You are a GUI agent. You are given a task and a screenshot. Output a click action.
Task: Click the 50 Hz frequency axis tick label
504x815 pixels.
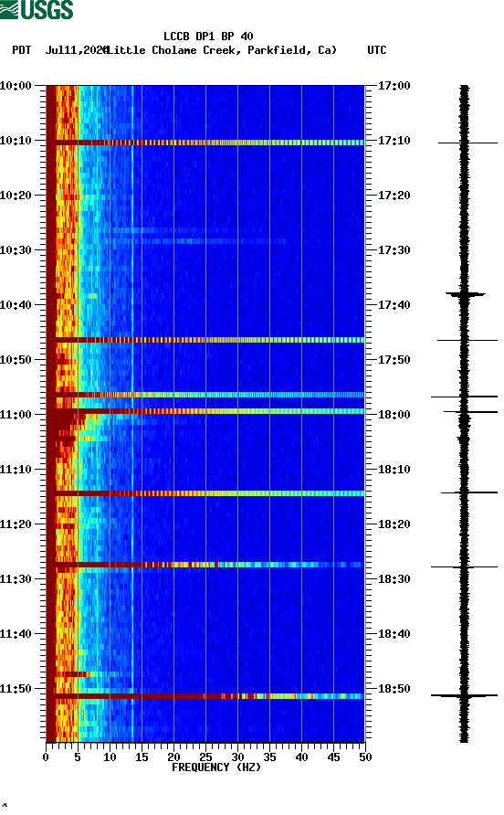tap(365, 757)
